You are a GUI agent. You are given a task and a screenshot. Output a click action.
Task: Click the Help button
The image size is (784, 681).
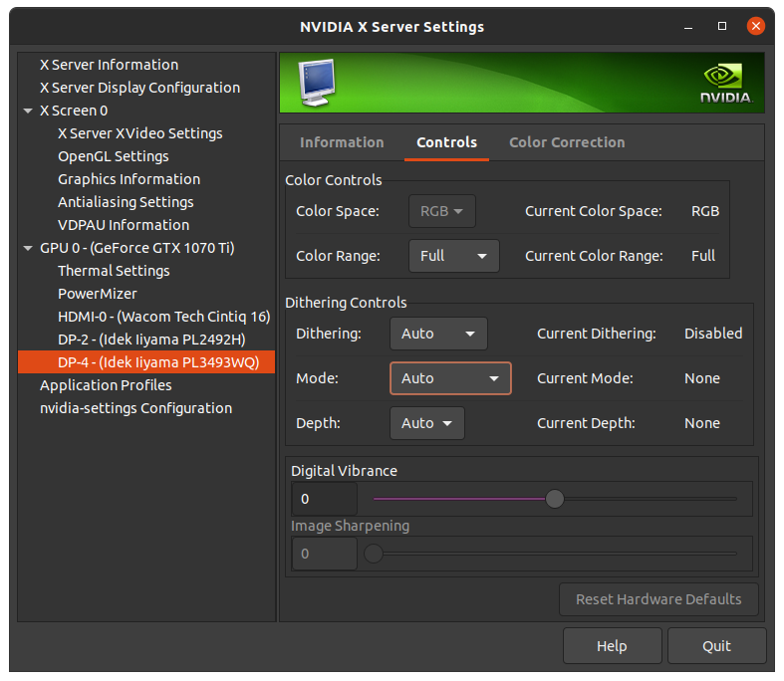tap(612, 646)
